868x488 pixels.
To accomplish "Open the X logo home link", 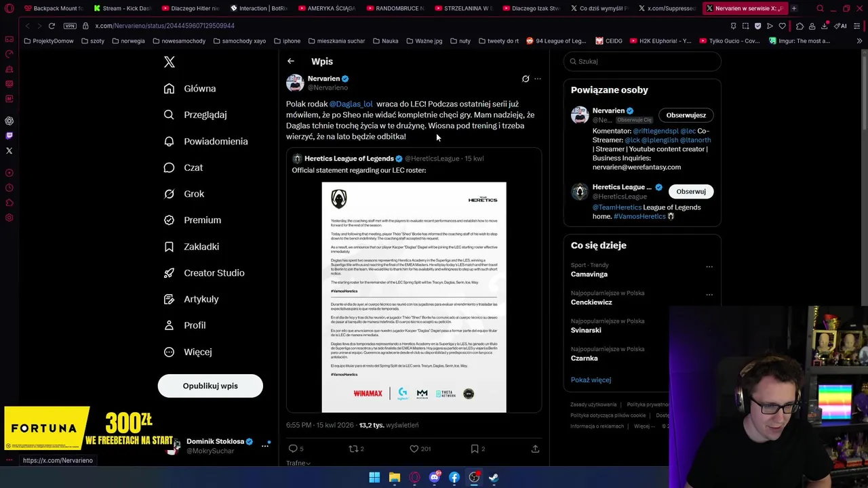I will coord(170,62).
